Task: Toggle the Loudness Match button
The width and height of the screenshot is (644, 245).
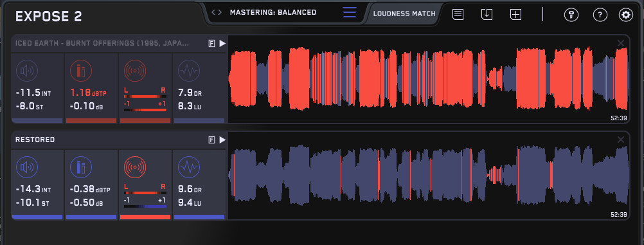Action: coord(404,14)
